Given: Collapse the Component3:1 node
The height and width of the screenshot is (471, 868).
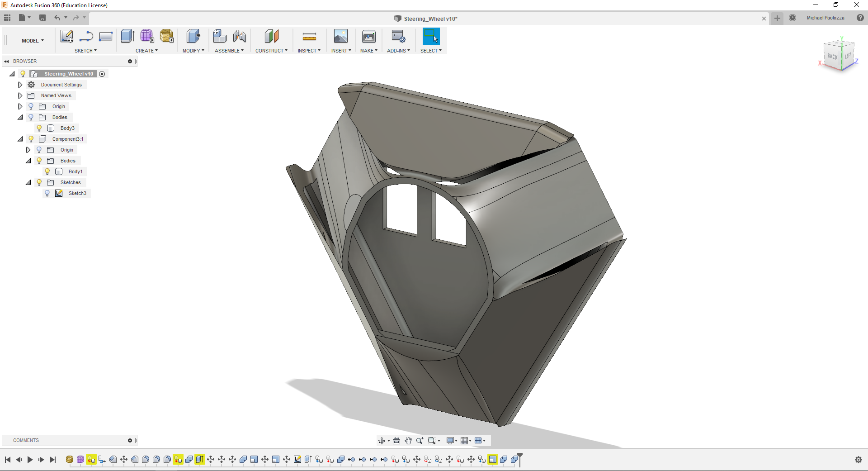Looking at the screenshot, I should (x=20, y=139).
